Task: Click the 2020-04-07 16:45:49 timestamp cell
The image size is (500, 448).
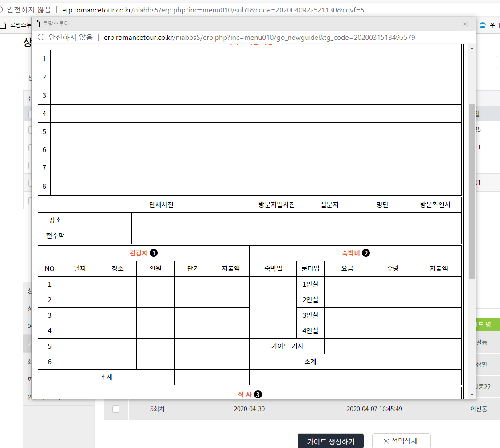Action: click(x=374, y=409)
